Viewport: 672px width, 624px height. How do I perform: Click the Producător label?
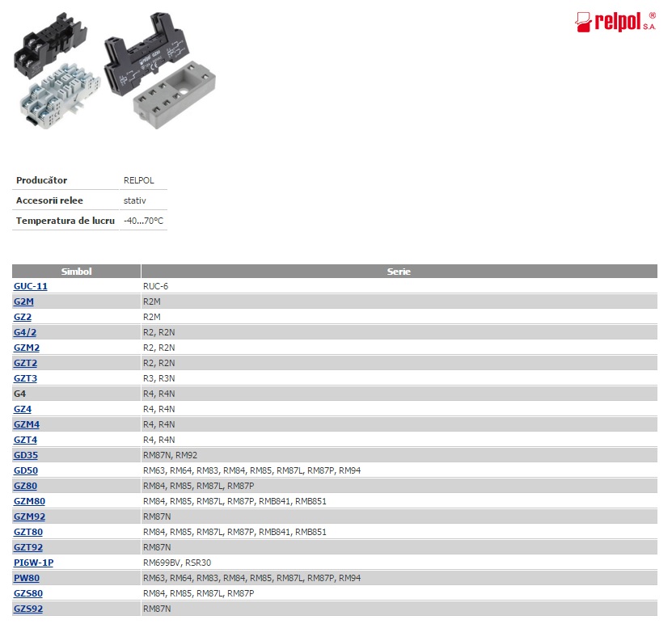pos(41,180)
